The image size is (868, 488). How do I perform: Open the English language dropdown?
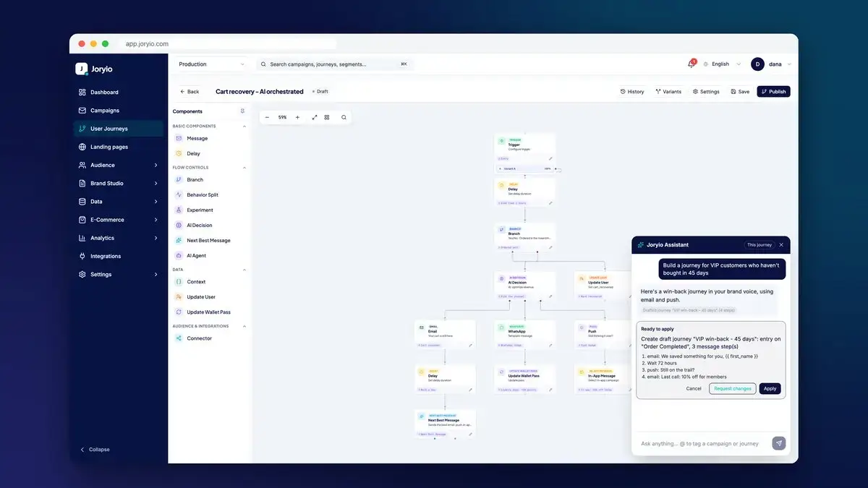722,64
